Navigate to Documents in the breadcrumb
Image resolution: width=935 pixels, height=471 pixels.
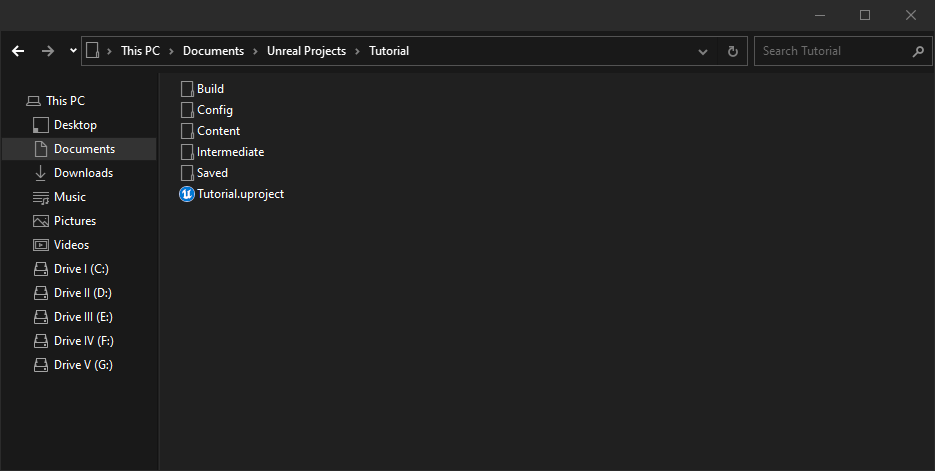(x=213, y=51)
